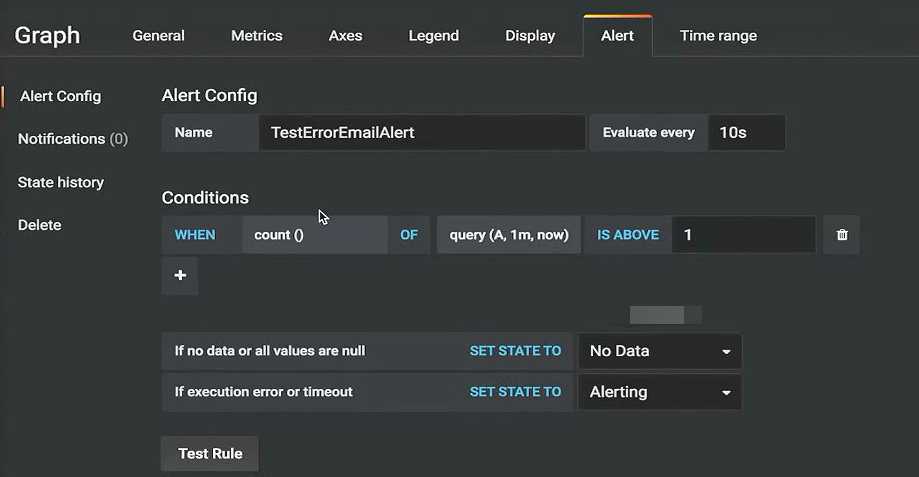Click the Name label of the alert

point(193,132)
